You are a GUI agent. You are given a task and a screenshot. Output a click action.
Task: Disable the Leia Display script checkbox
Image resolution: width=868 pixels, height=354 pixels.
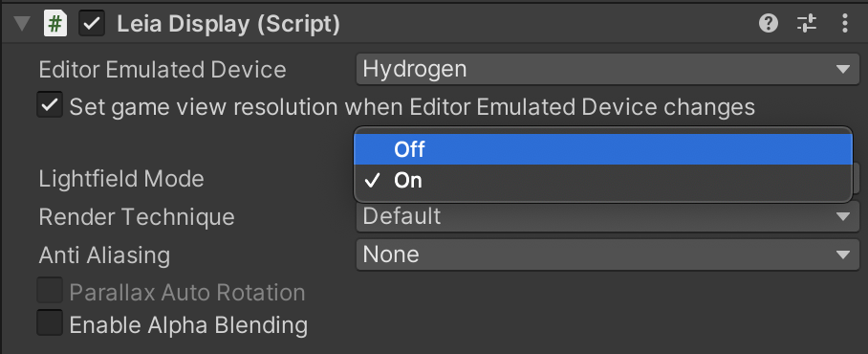click(x=92, y=24)
